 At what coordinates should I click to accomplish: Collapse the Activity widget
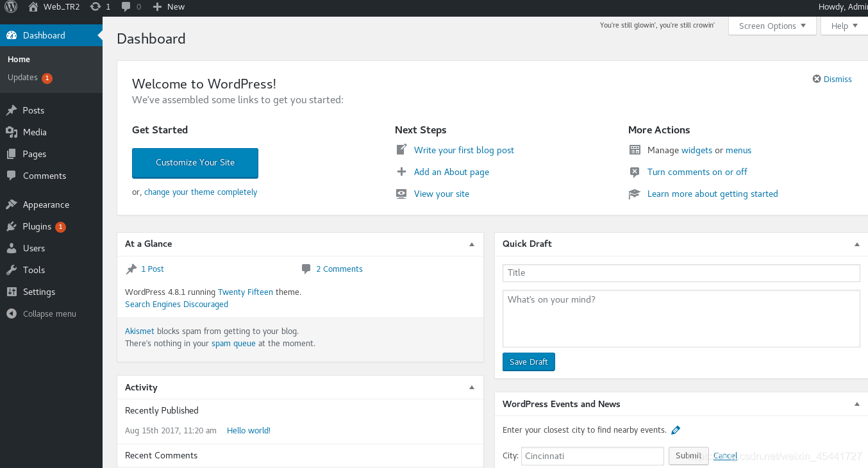point(472,388)
